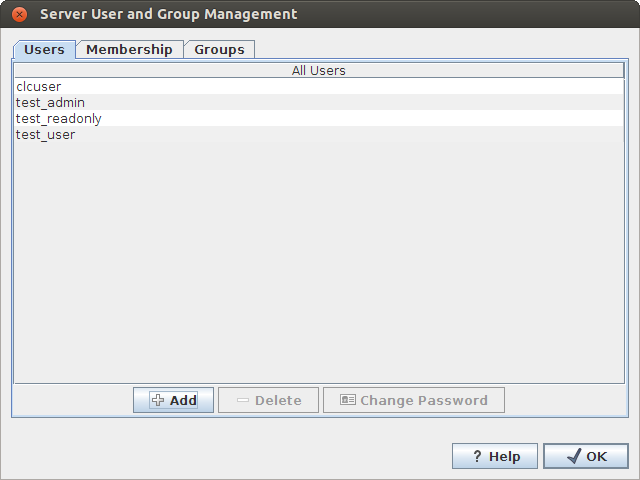Open Help via the Help button label
640x480 pixels.
tap(504, 456)
